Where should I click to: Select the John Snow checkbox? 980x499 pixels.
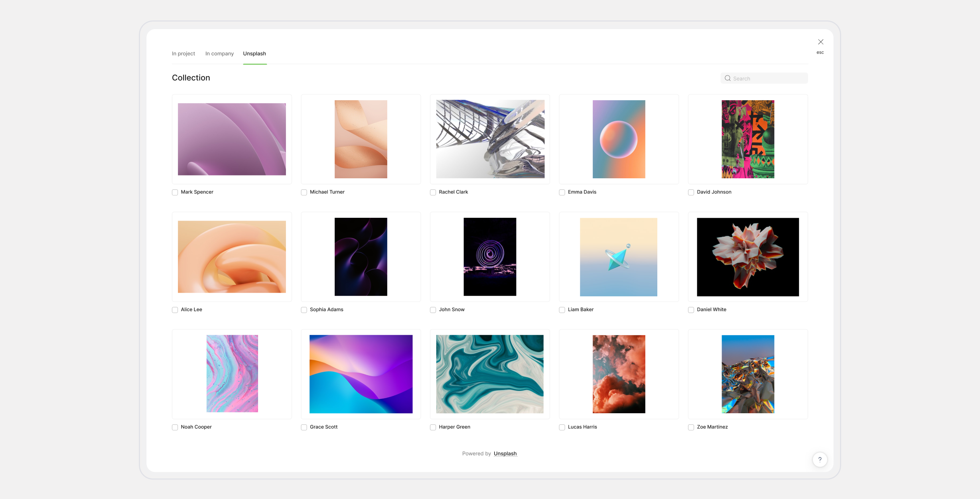[x=433, y=310]
